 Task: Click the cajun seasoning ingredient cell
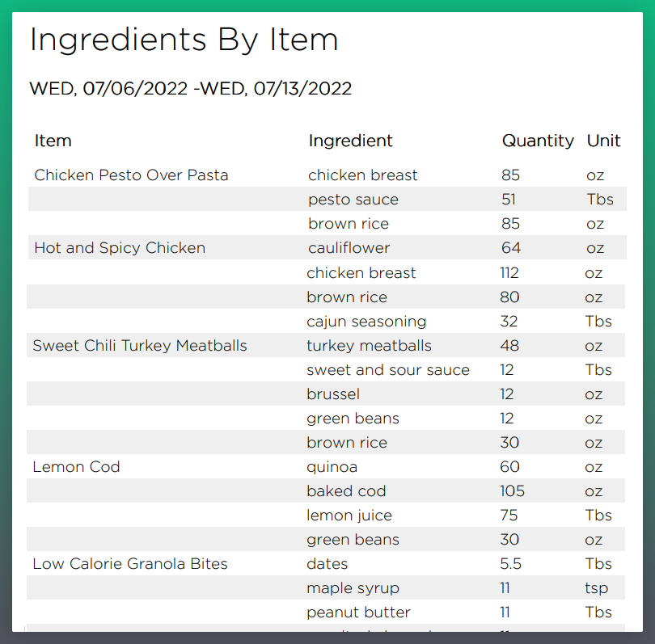click(x=366, y=322)
